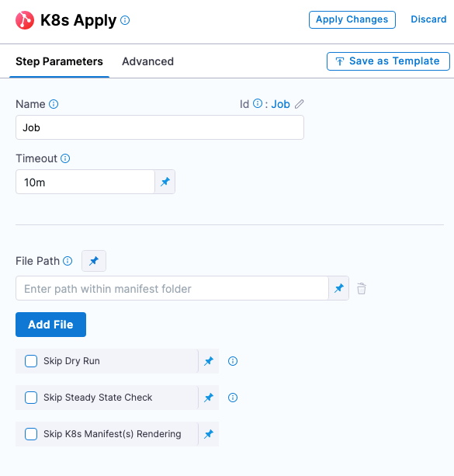Image resolution: width=454 pixels, height=476 pixels.
Task: Check Skip K8s Manifest(s) Rendering
Action: 31,434
